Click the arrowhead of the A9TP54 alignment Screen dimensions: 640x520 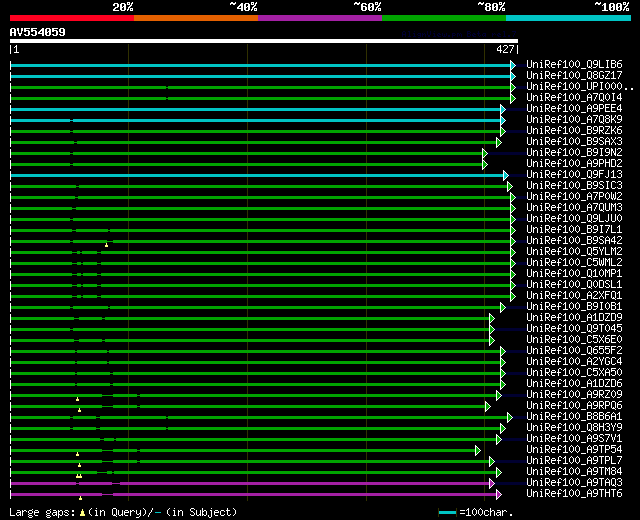coord(478,450)
